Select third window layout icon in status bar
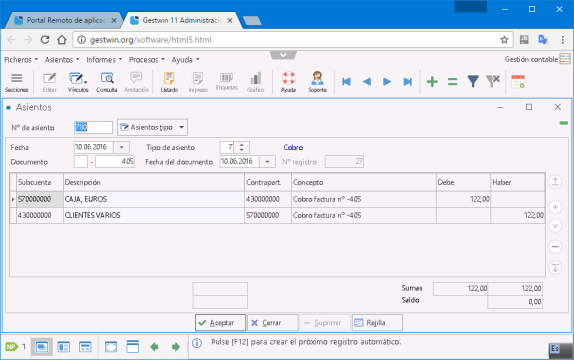Image resolution: width=574 pixels, height=360 pixels. pyautogui.click(x=85, y=347)
